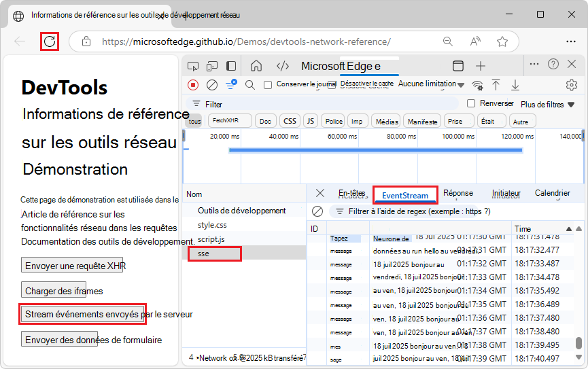Switch to the Réponse tab
Screen dimensions: 588x369
point(457,193)
